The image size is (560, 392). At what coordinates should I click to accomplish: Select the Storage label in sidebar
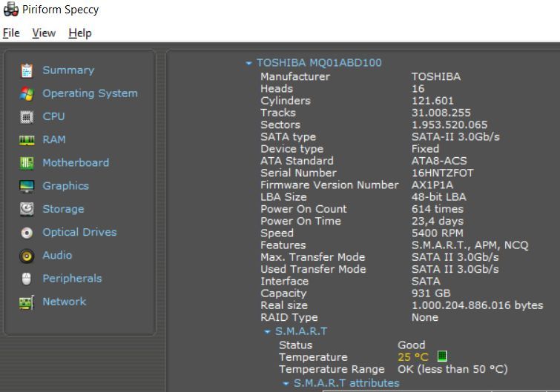tap(63, 209)
